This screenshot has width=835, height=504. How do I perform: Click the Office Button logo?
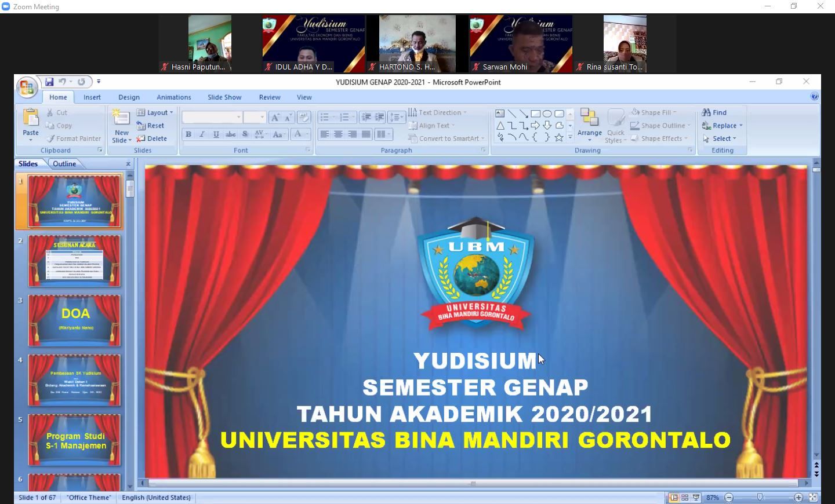click(26, 87)
